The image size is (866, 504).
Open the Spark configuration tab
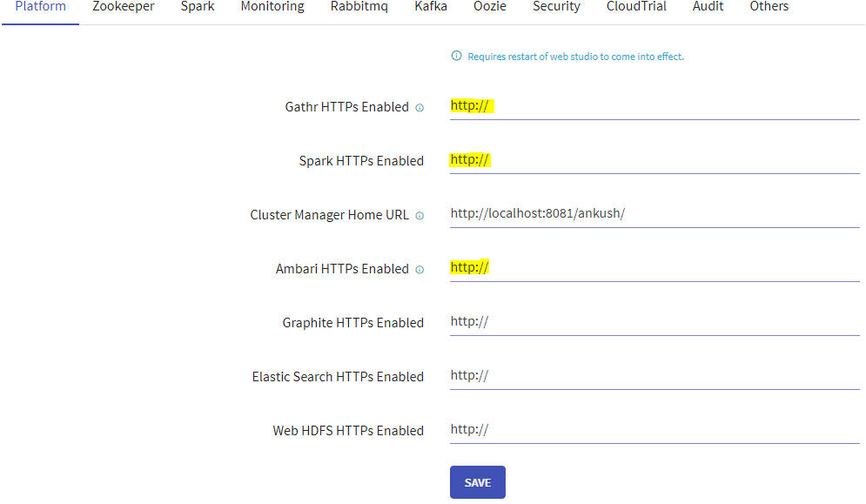[197, 7]
